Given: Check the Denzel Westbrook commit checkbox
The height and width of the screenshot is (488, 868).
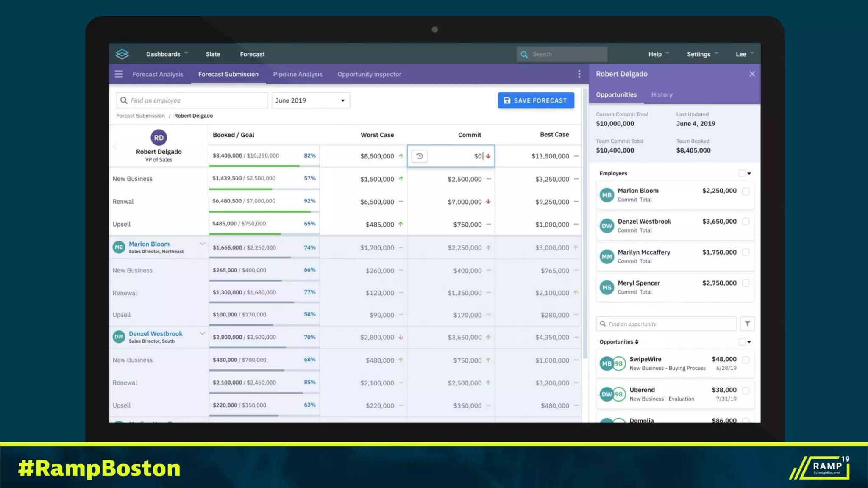Looking at the screenshot, I should pos(746,222).
